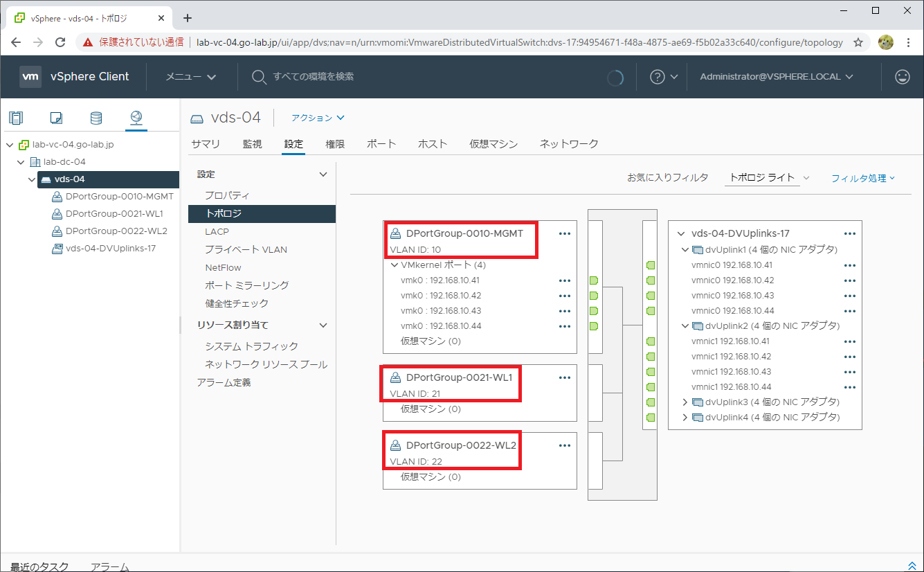Collapse lab-vc-04.go-lab.jp tree node
Screen dimensions: 924x572
tap(10, 145)
